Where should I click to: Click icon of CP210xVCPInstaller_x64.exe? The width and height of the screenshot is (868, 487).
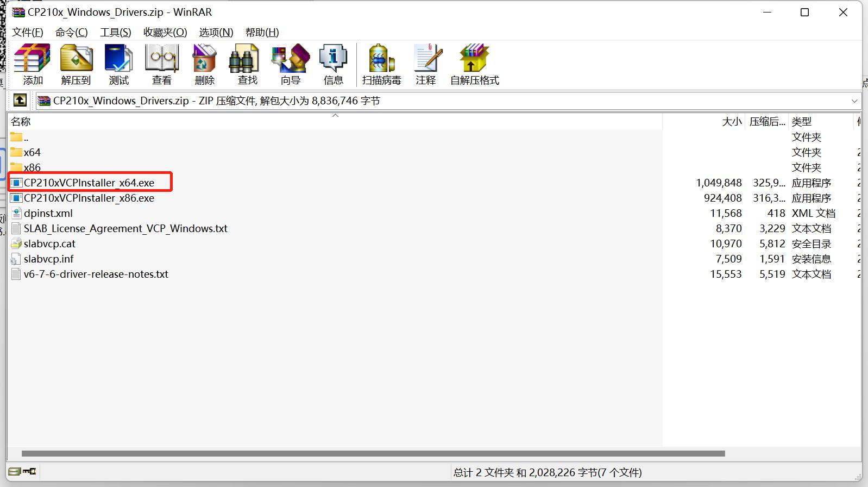coord(16,183)
